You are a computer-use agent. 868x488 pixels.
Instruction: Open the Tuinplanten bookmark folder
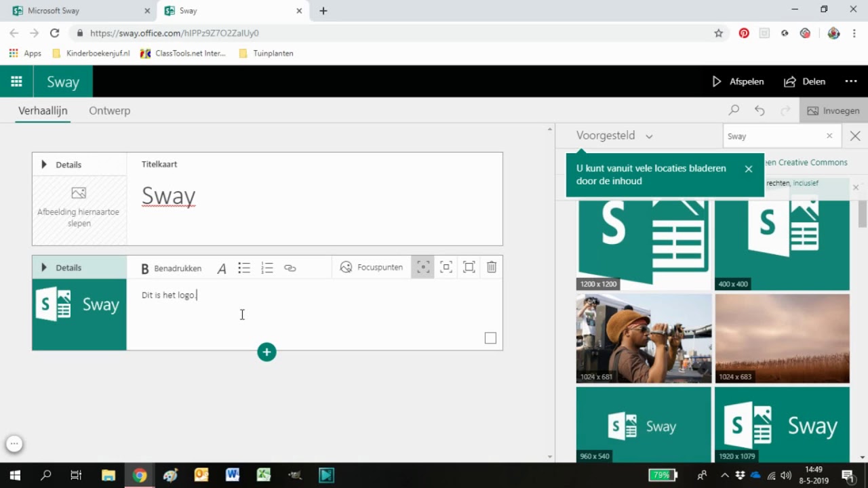click(267, 53)
